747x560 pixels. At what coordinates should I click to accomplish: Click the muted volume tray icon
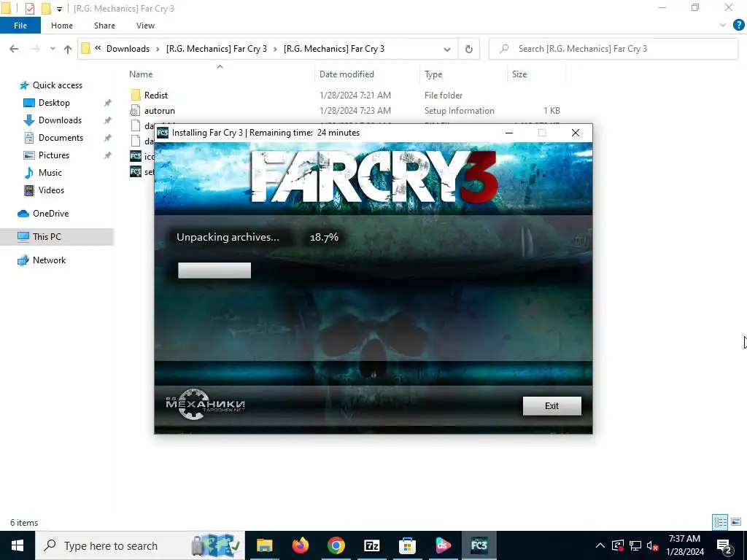pos(652,545)
